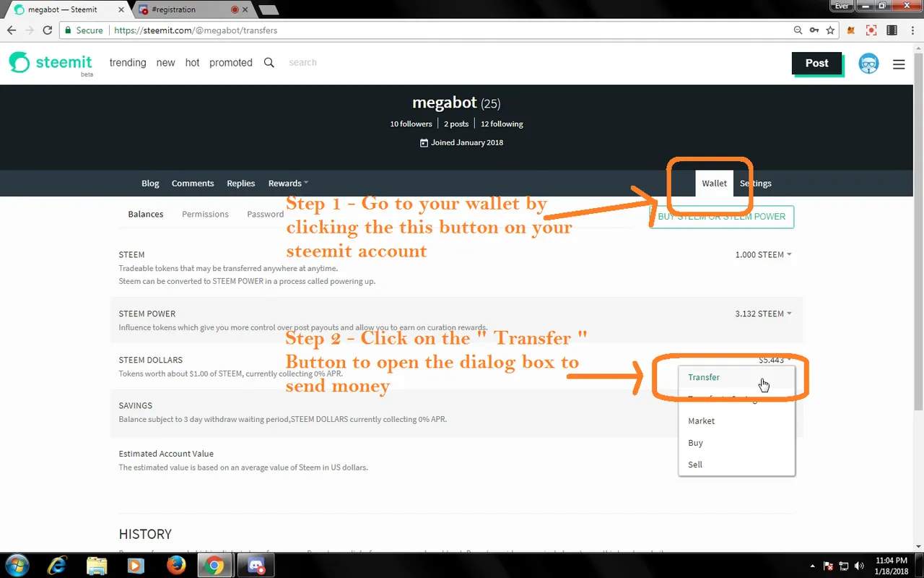
Task: View the 2 posts link
Action: pyautogui.click(x=456, y=124)
